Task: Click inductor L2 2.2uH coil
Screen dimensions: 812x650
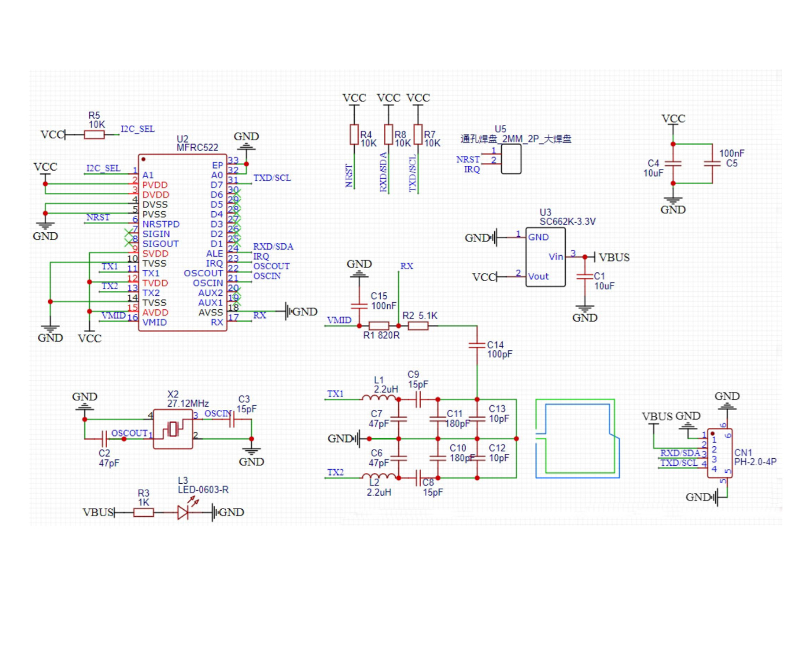Action: 378,476
